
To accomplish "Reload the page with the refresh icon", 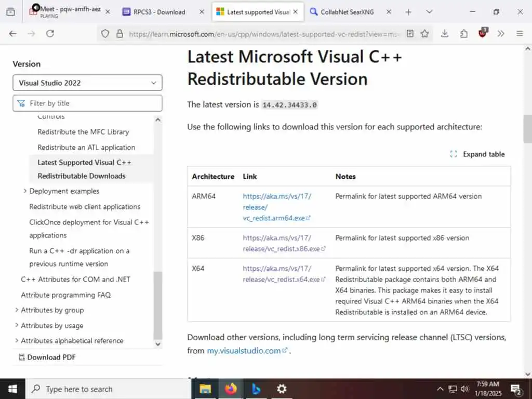I will point(50,34).
